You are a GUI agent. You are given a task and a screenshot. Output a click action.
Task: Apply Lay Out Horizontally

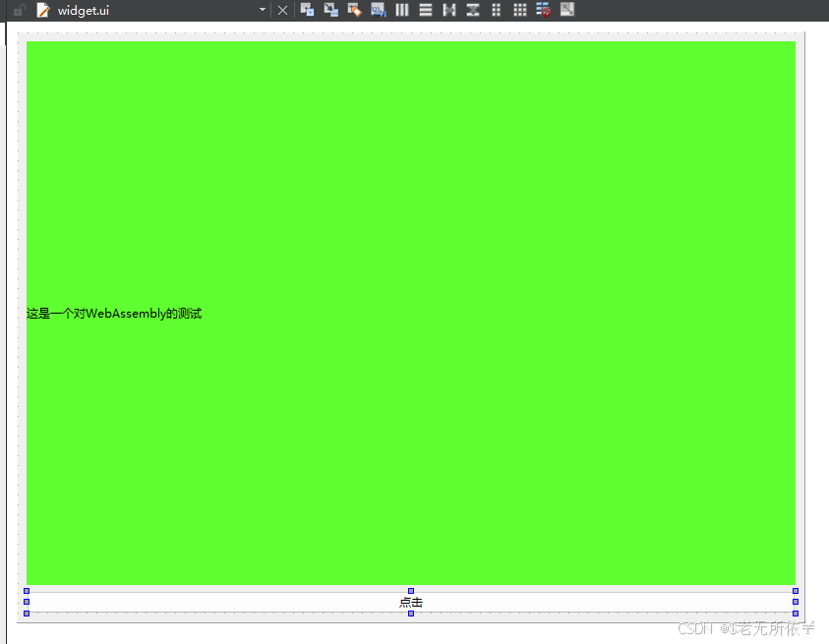pos(402,10)
